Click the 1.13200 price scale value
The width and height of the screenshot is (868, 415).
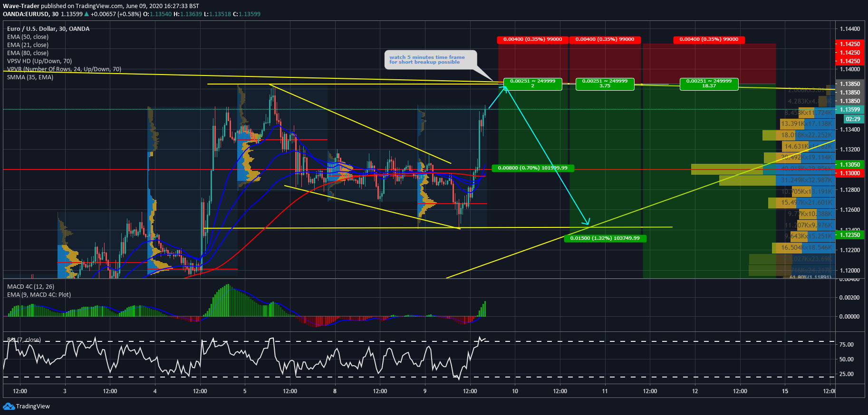pos(849,150)
